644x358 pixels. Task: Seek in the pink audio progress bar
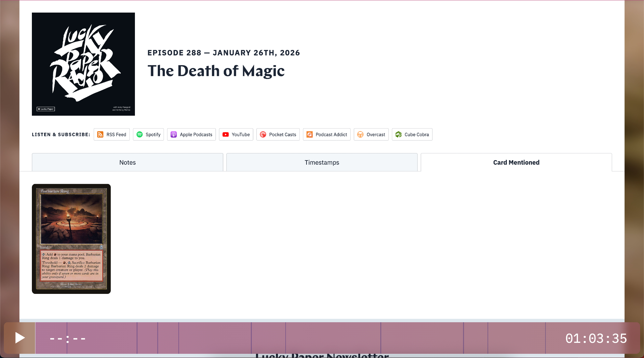[322, 338]
